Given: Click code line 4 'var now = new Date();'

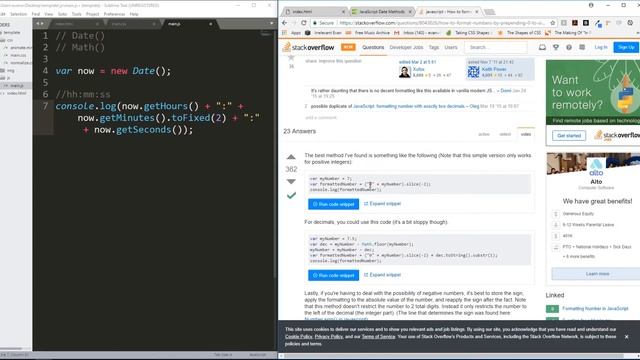Looking at the screenshot, I should [113, 71].
